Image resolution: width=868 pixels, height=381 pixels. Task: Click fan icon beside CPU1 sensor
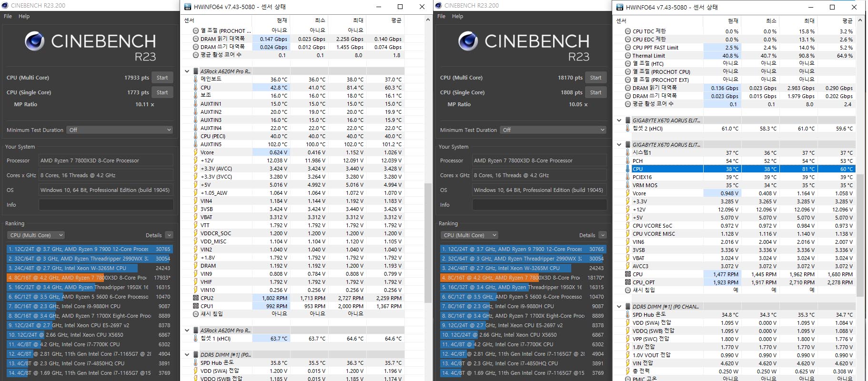click(196, 306)
